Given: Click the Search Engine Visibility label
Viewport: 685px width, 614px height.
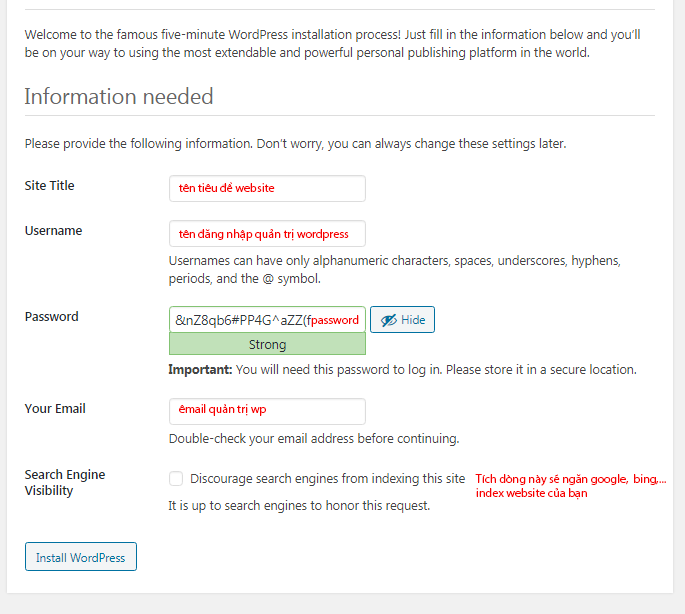Looking at the screenshot, I should [65, 482].
